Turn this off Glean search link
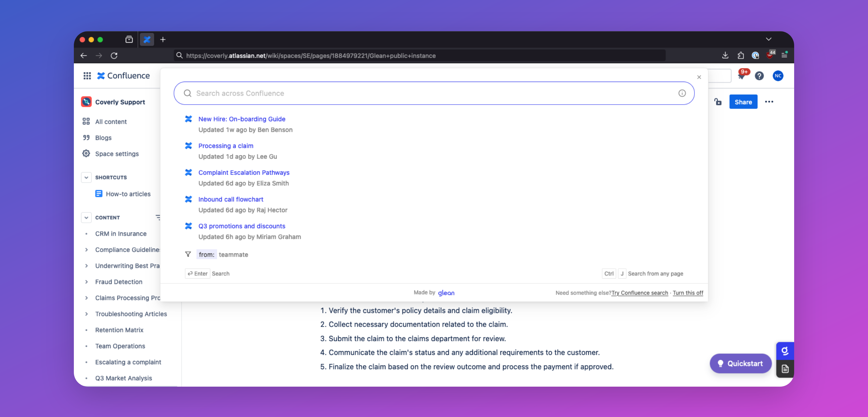Image resolution: width=868 pixels, height=417 pixels. tap(688, 293)
